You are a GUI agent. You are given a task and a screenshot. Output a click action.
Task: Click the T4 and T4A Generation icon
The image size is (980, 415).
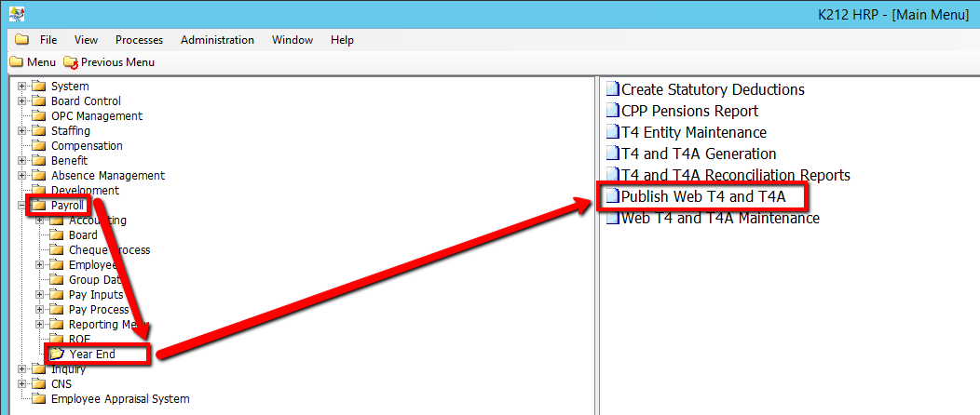click(612, 154)
